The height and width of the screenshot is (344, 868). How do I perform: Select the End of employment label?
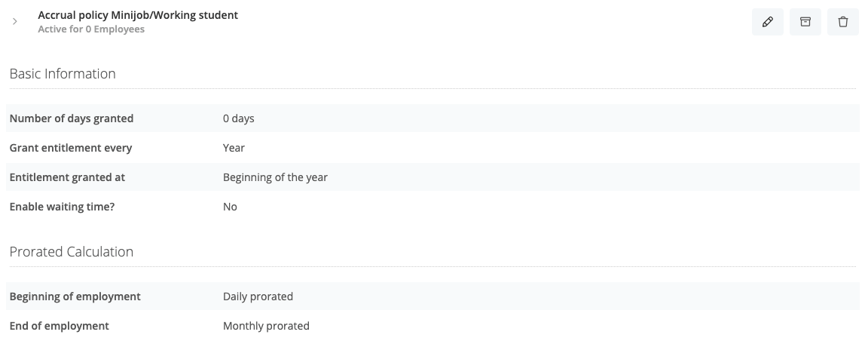60,326
